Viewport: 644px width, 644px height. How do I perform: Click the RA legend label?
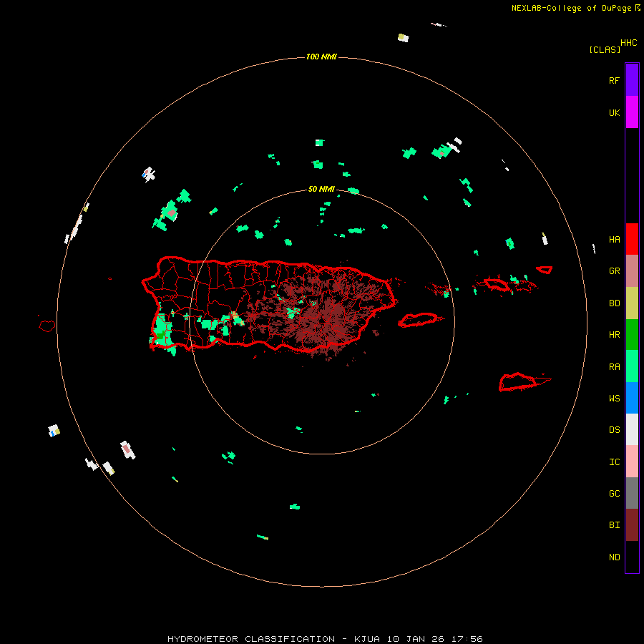pyautogui.click(x=614, y=367)
